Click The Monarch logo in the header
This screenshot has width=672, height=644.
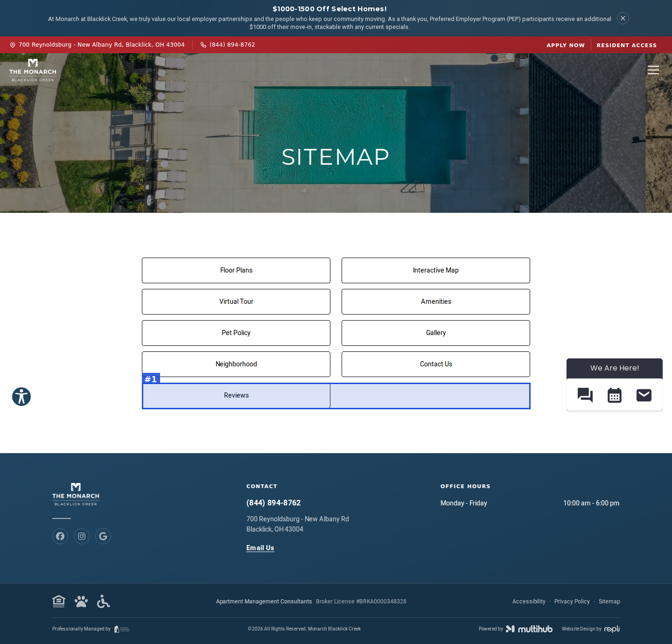(x=33, y=70)
